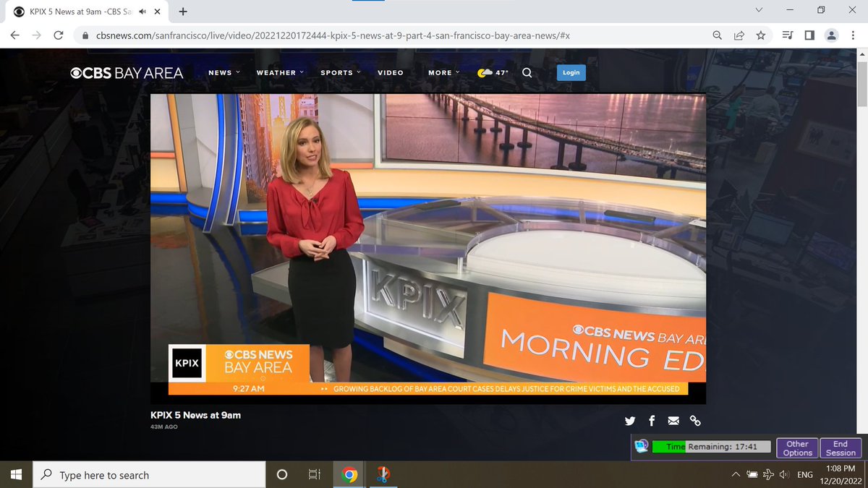Select the KPIX 5 News at 9am tab
The image size is (868, 488).
coord(87,12)
